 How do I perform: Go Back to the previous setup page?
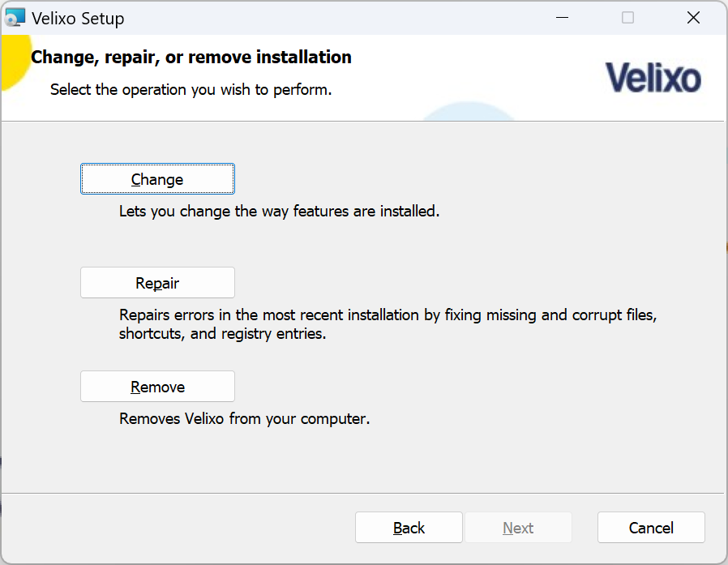[x=409, y=528]
